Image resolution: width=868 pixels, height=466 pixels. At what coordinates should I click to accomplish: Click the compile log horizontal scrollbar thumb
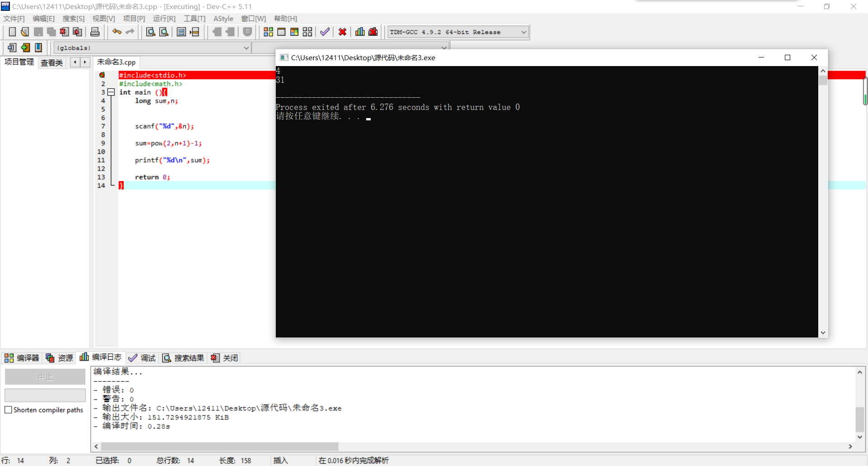tap(220, 447)
